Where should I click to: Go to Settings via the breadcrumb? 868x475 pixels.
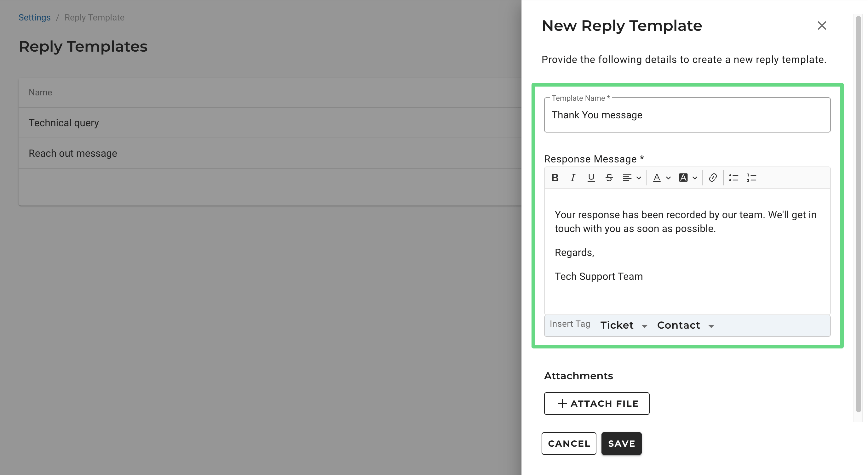point(34,18)
